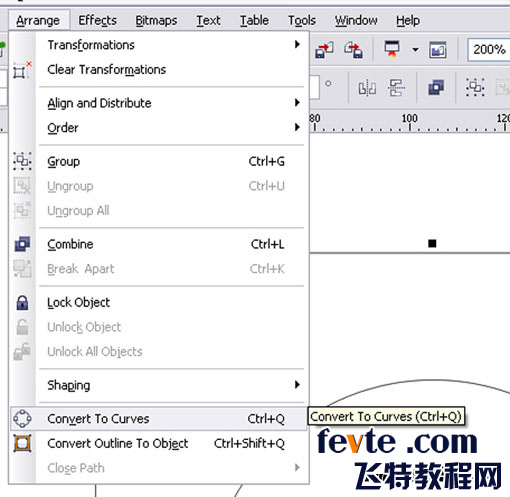Click the 200% zoom level box
Viewport: 510px width, 497px height.
click(489, 50)
